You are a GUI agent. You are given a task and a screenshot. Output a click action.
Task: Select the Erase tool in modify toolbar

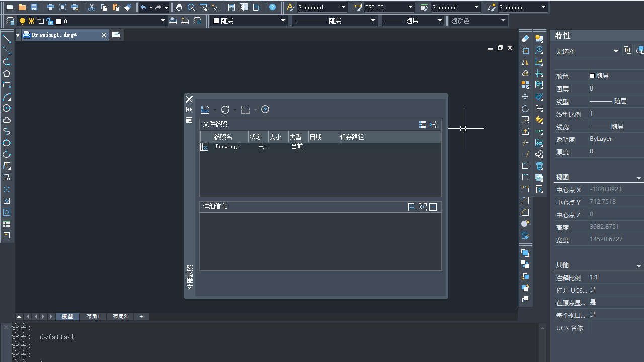click(525, 39)
